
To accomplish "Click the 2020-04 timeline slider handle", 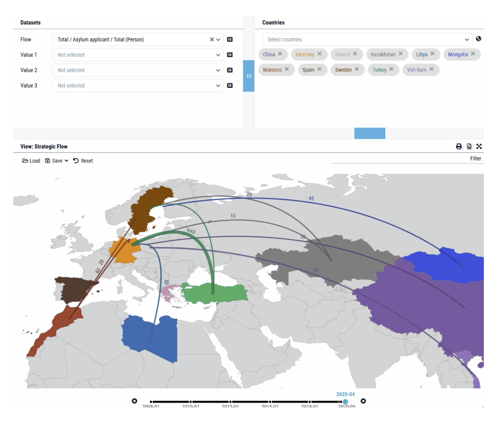I will [345, 402].
